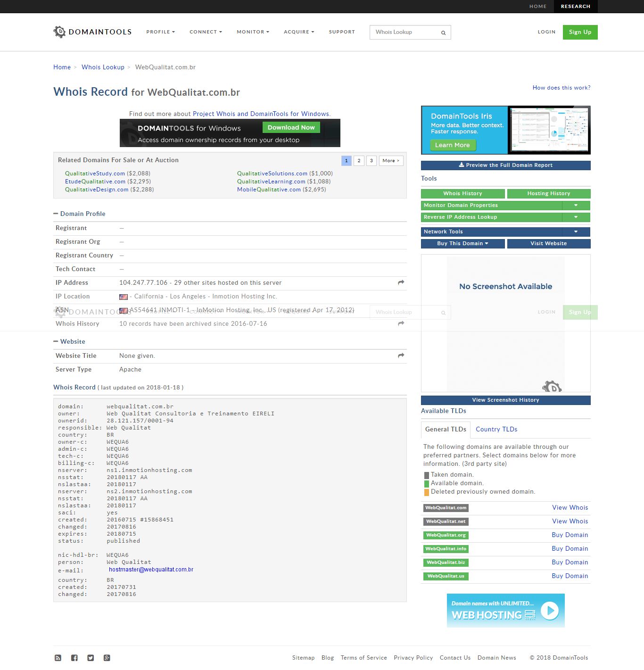Click the Whois Lookup breadcrumb link
Image resolution: width=644 pixels, height=670 pixels.
point(103,67)
